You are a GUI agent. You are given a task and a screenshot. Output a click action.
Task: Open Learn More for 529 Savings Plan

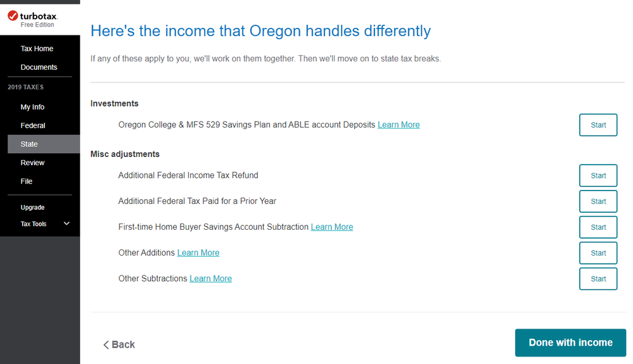[x=399, y=125]
